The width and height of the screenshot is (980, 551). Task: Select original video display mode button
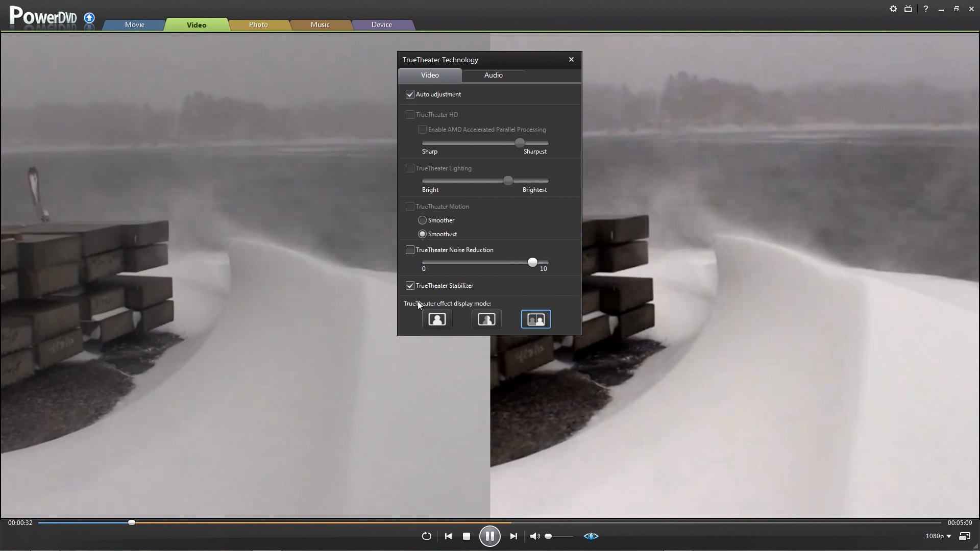point(437,319)
